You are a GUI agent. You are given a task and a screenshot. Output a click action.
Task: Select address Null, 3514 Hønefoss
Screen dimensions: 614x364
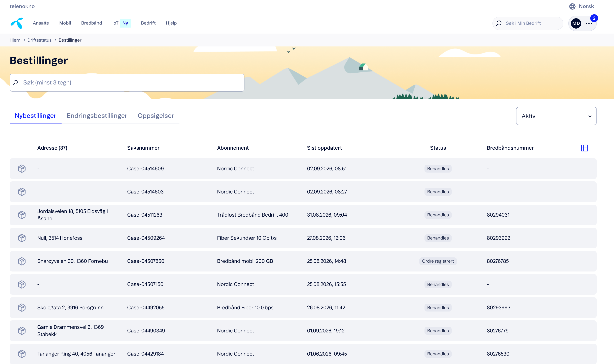click(x=60, y=238)
